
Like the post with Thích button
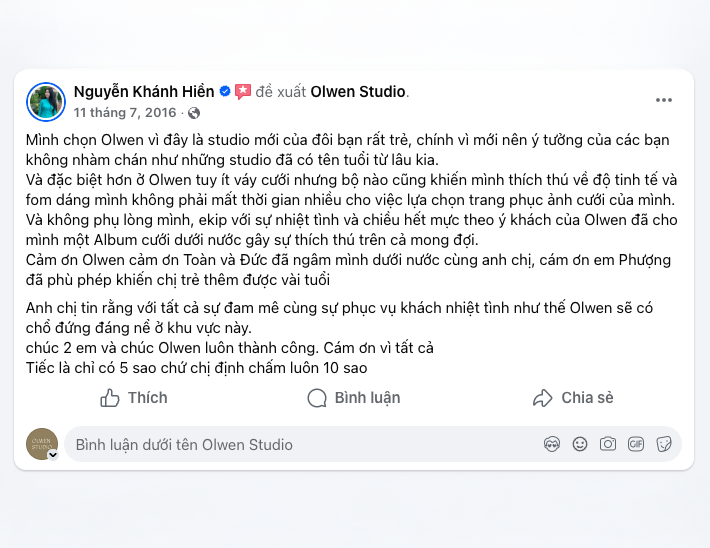click(x=134, y=398)
